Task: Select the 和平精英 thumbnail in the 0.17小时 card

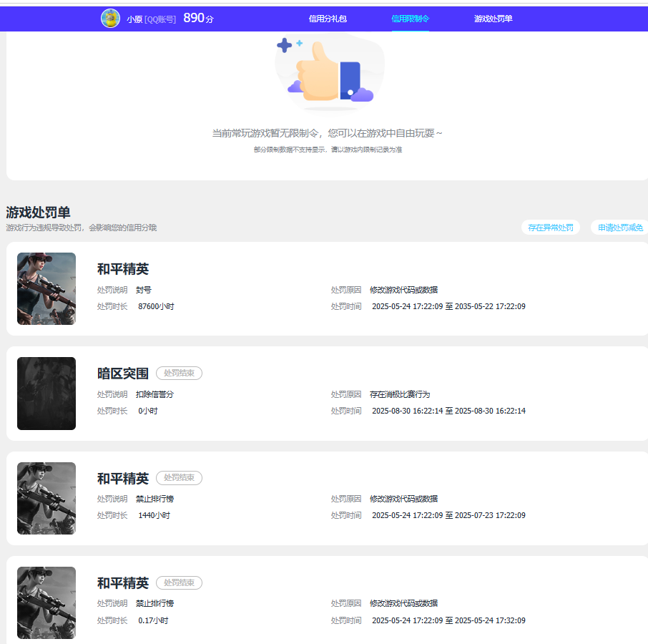Action: 46,602
